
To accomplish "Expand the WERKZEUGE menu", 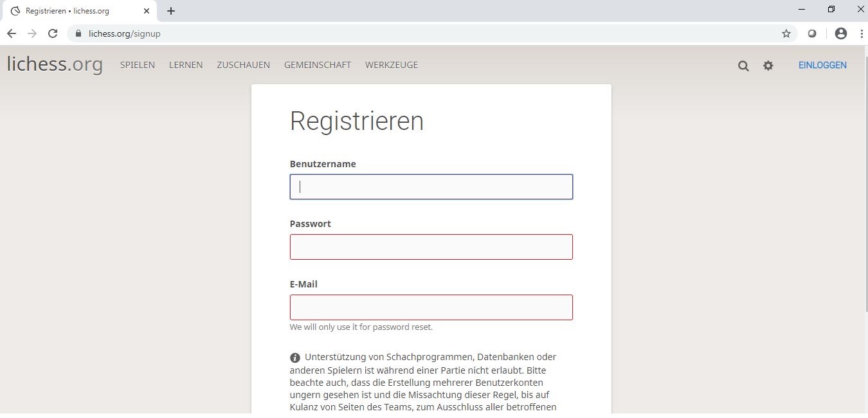I will 392,65.
